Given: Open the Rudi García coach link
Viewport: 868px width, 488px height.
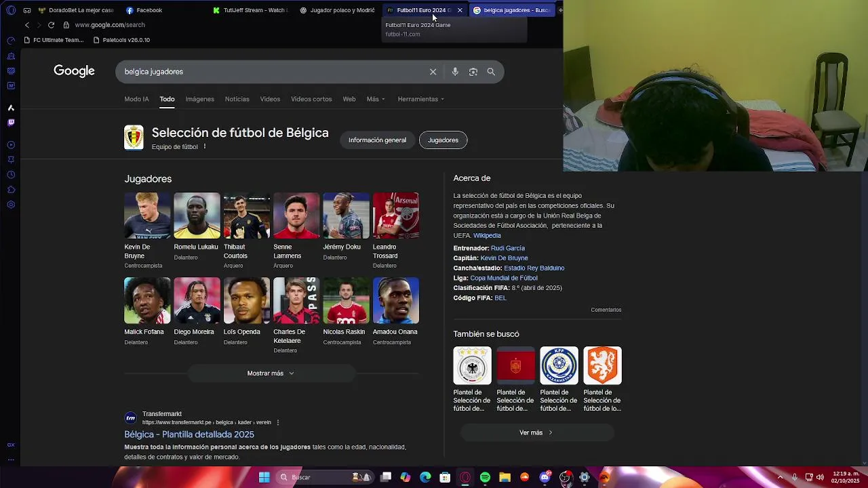Looking at the screenshot, I should (507, 248).
